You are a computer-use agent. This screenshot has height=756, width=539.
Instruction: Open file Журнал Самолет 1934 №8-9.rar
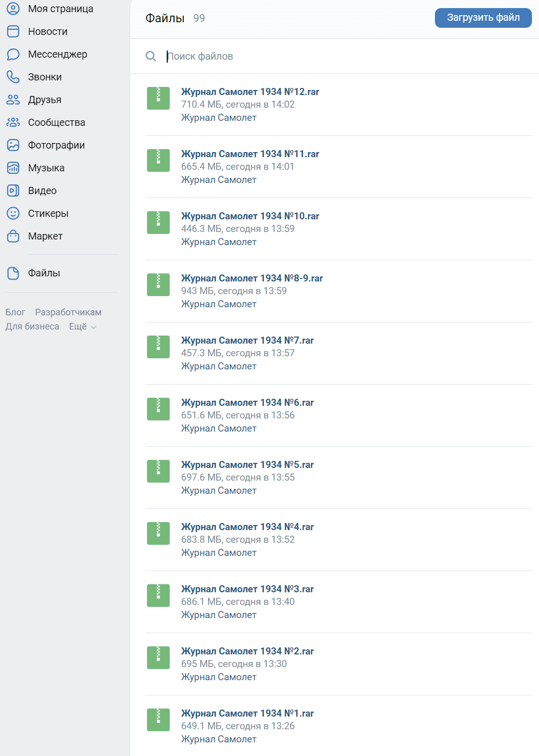pos(252,278)
